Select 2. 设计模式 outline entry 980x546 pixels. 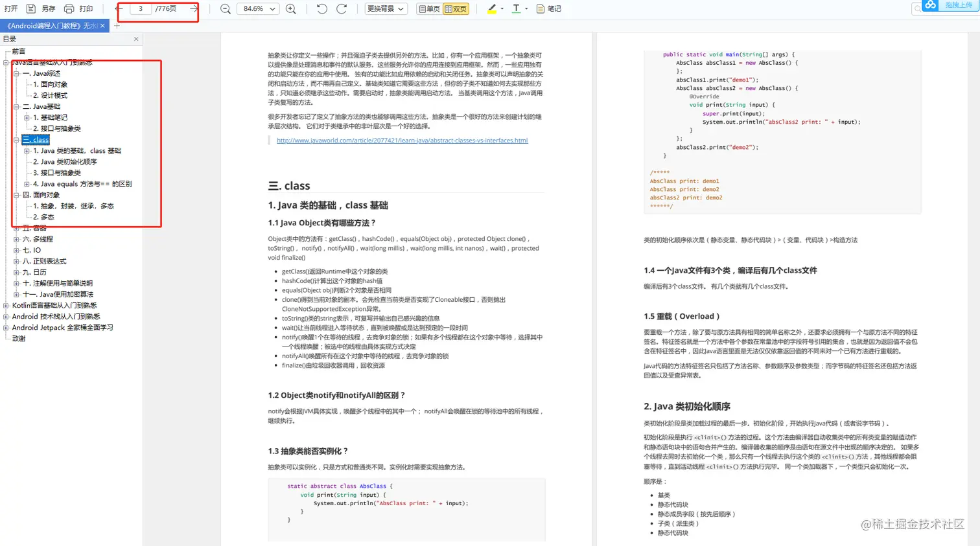click(x=50, y=96)
